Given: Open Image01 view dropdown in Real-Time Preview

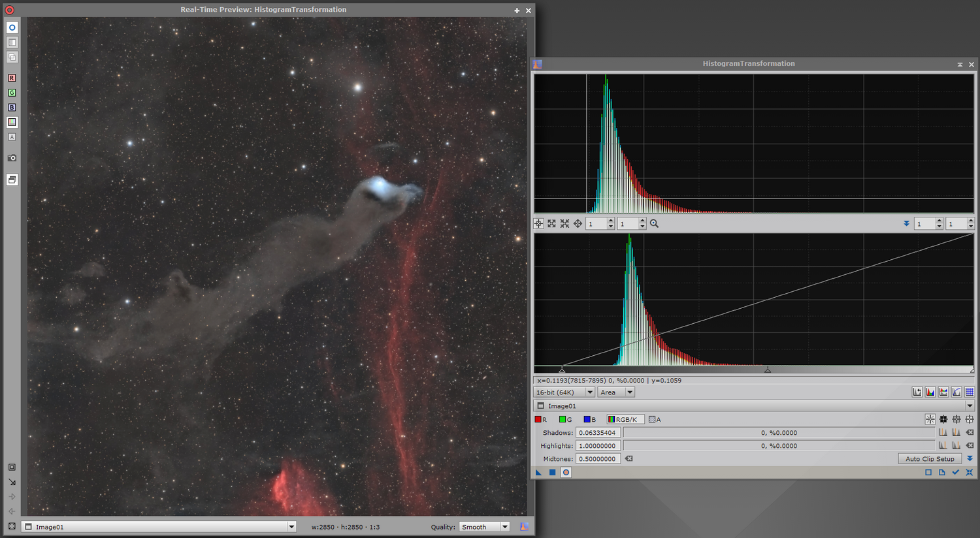Looking at the screenshot, I should (159, 527).
